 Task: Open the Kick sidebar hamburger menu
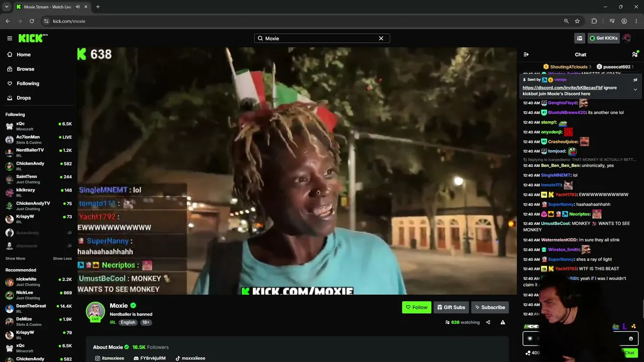(x=10, y=38)
